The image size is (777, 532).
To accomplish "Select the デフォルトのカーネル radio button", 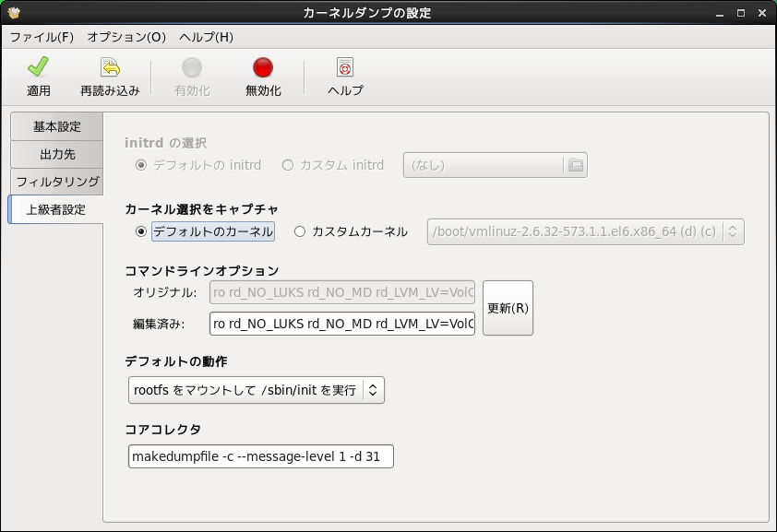I will coord(141,231).
